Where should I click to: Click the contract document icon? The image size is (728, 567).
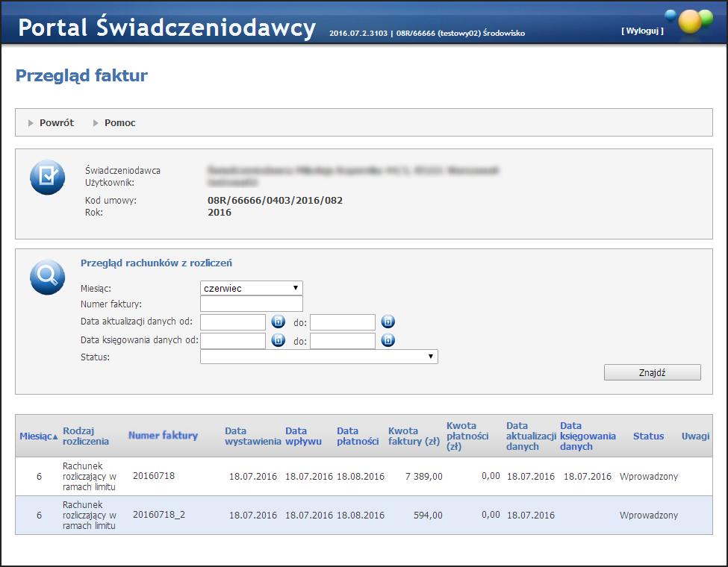click(47, 178)
